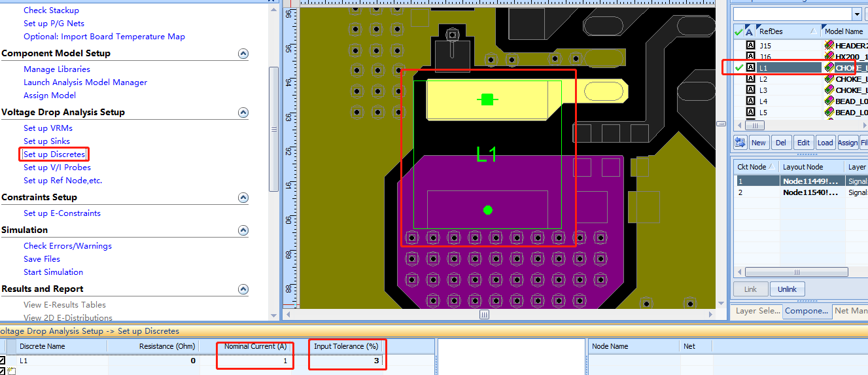
Task: Click the swap icon left of New button
Action: click(x=740, y=142)
